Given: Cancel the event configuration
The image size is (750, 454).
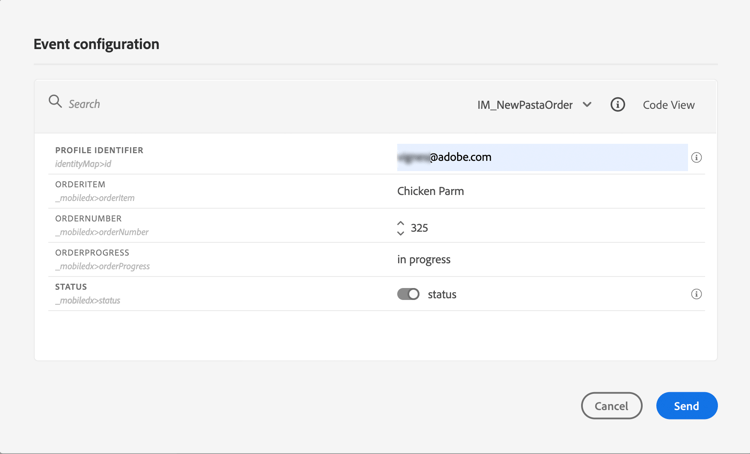Looking at the screenshot, I should tap(611, 405).
